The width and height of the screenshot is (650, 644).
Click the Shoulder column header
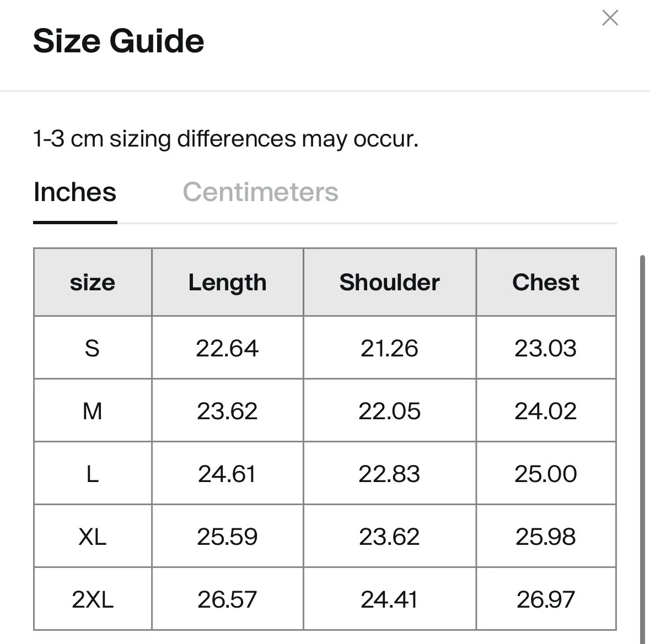click(390, 283)
